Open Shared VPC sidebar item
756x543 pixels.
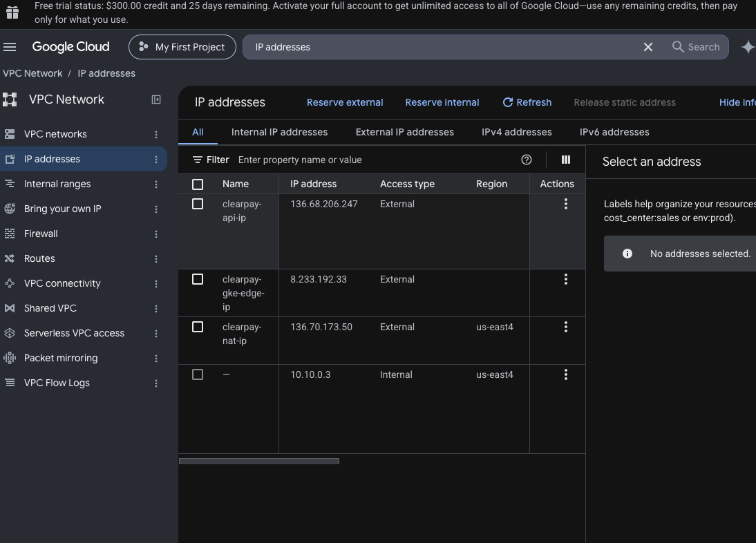[50, 308]
